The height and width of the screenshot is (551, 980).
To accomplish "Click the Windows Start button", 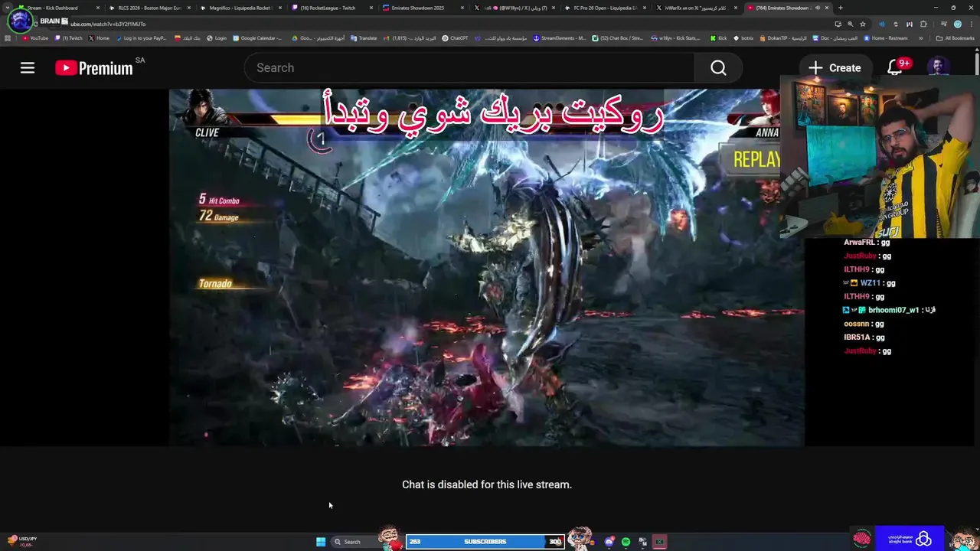I will pos(321,542).
